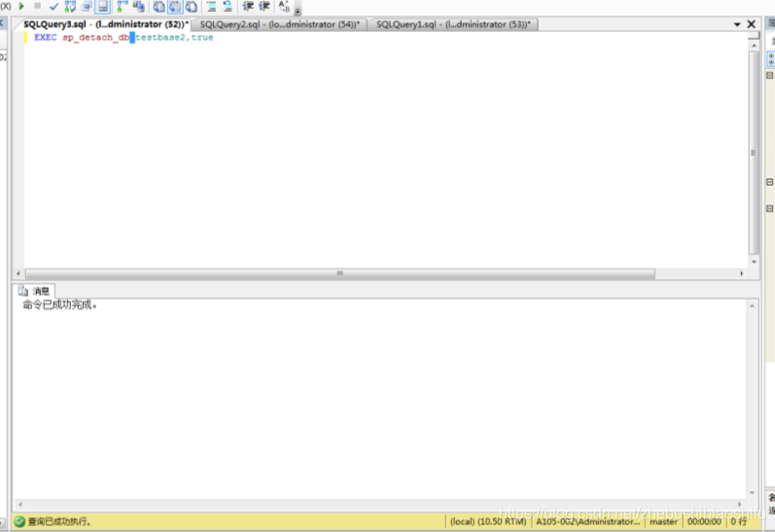Click the messages pane scroll up arrow
Viewport: 775px width, 532px height.
(x=752, y=306)
